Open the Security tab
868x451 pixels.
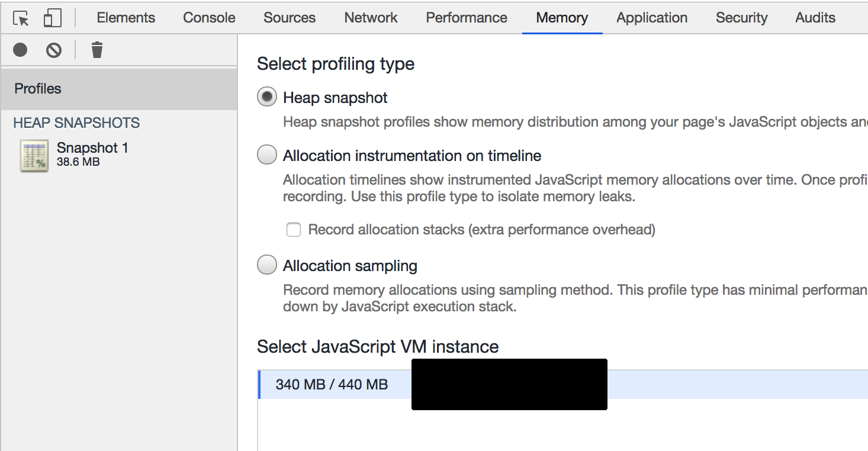(x=741, y=18)
